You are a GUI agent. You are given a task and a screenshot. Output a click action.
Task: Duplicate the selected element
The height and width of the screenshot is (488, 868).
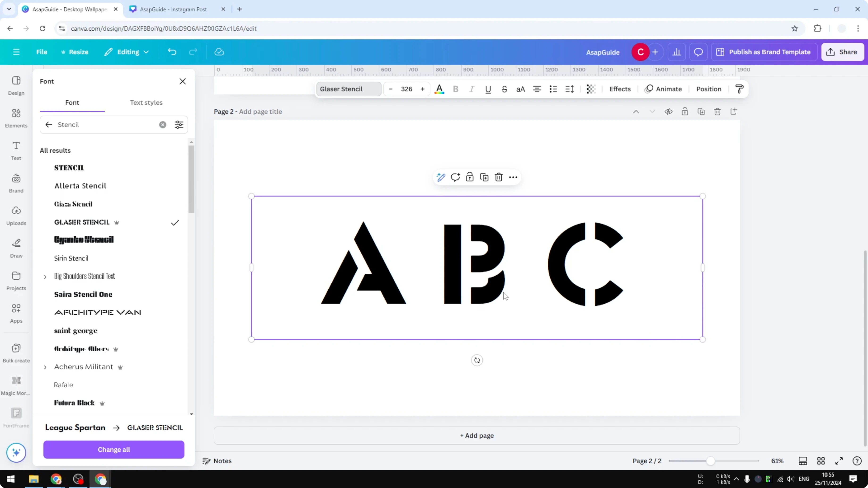pos(484,177)
